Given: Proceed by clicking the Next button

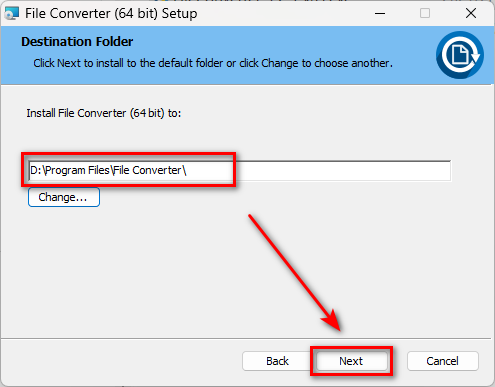Looking at the screenshot, I should coord(352,361).
